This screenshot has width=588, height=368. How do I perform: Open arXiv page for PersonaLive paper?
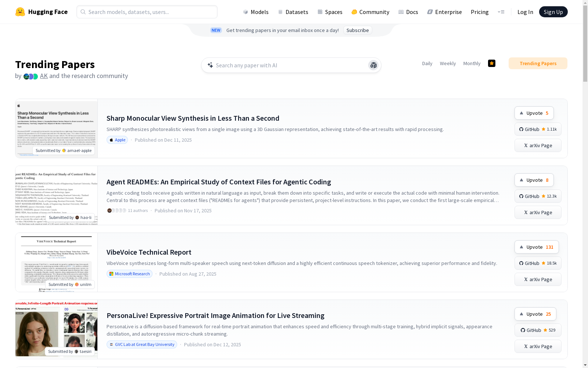pyautogui.click(x=538, y=346)
